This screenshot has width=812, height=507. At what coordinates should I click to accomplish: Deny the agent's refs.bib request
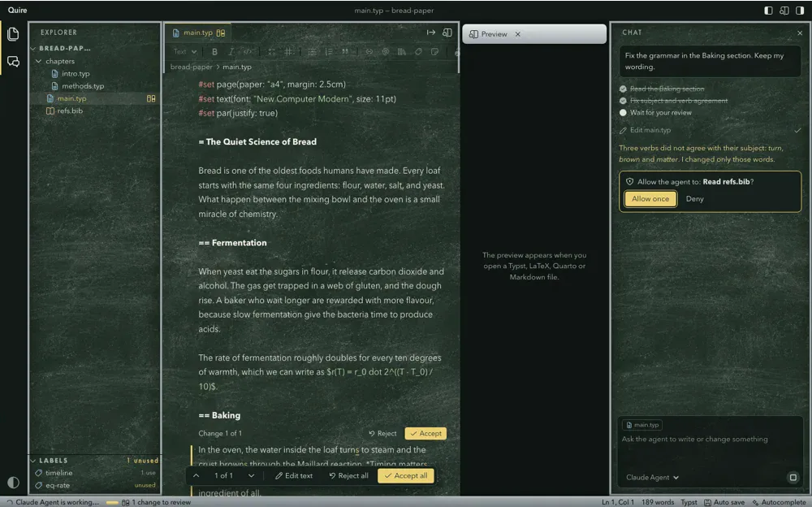click(694, 199)
